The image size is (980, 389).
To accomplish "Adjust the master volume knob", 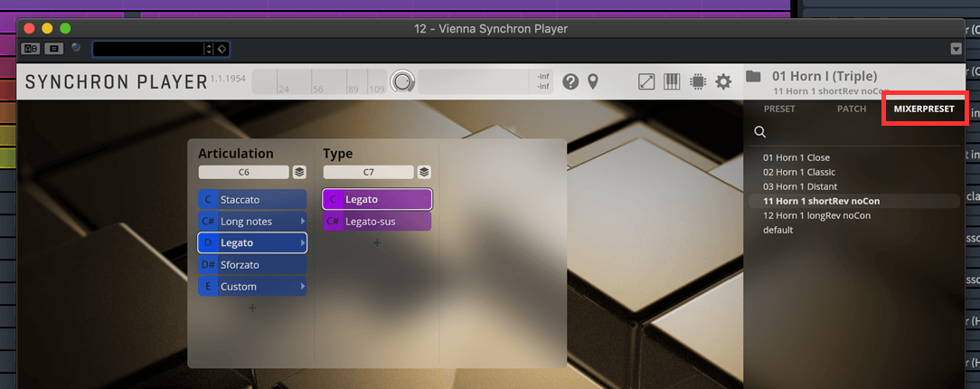I will [x=403, y=82].
